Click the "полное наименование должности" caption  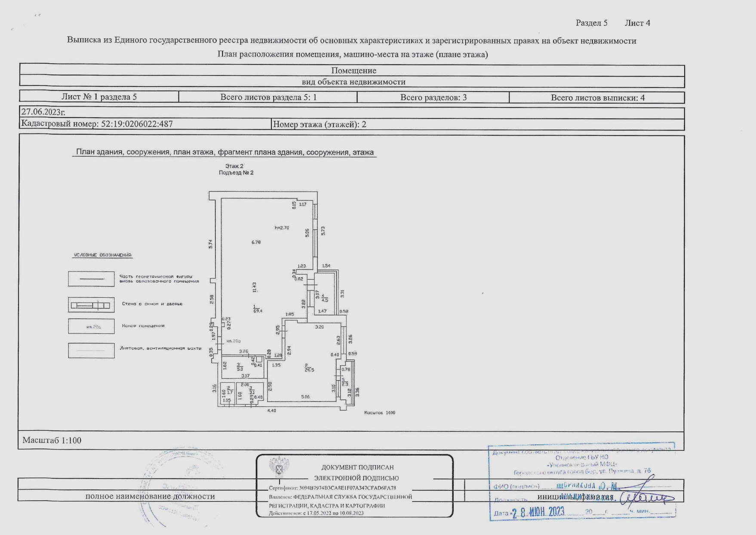tap(150, 496)
